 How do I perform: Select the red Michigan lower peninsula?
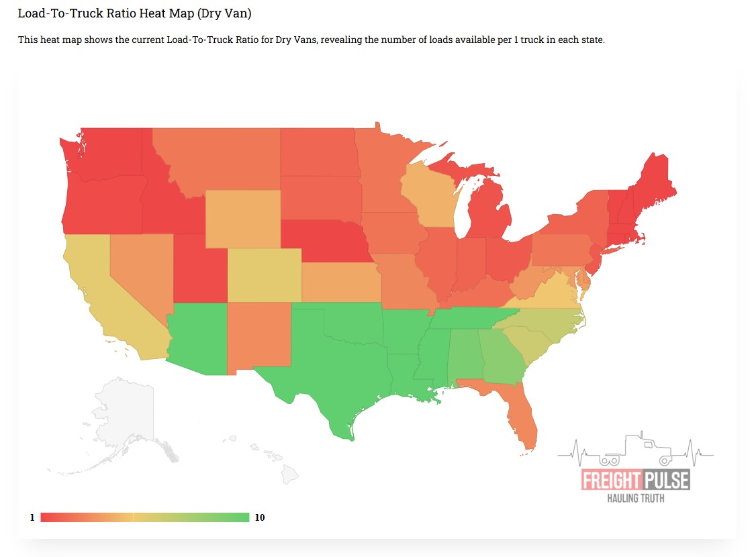click(x=490, y=216)
